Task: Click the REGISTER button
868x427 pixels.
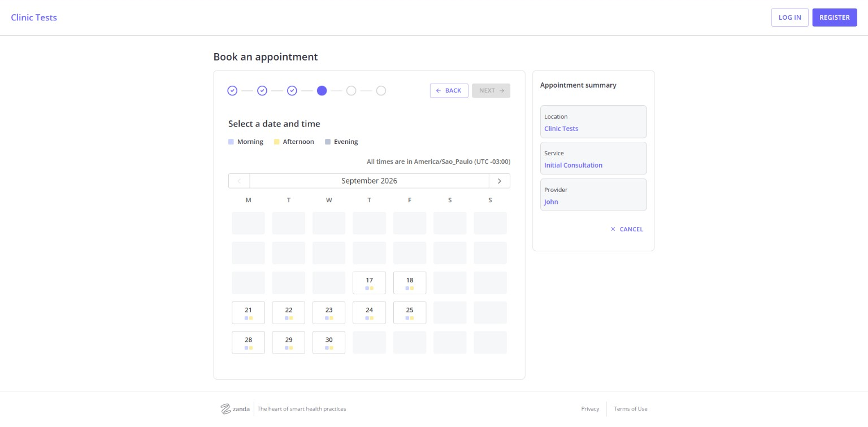Action: [834, 18]
